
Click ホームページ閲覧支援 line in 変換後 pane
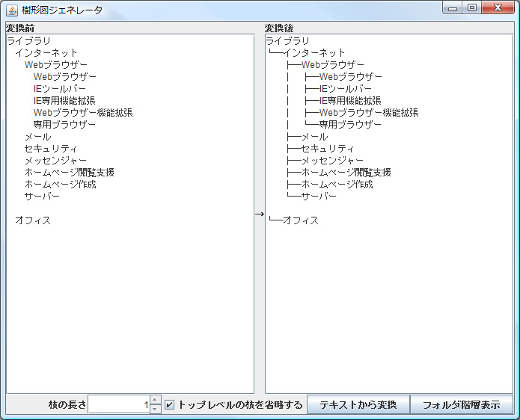(x=346, y=173)
